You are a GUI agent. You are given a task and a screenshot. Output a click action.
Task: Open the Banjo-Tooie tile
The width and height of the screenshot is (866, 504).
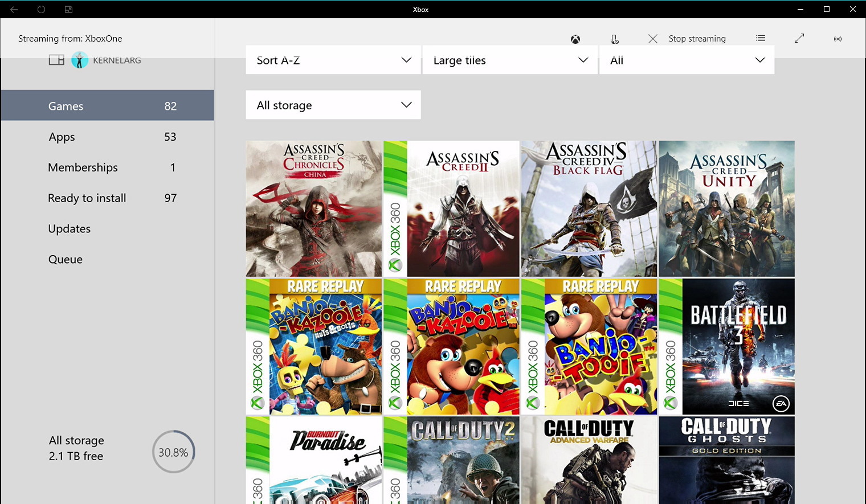[589, 346]
